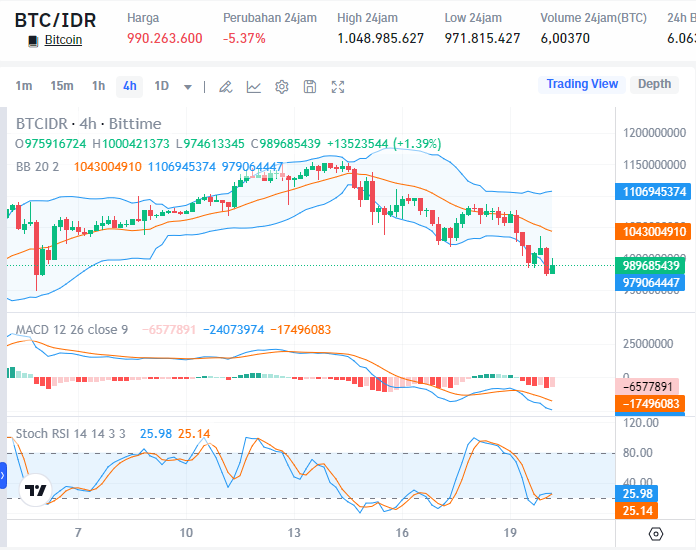Choose the 1h timeframe
Screen dimensions: 696x550
98,86
